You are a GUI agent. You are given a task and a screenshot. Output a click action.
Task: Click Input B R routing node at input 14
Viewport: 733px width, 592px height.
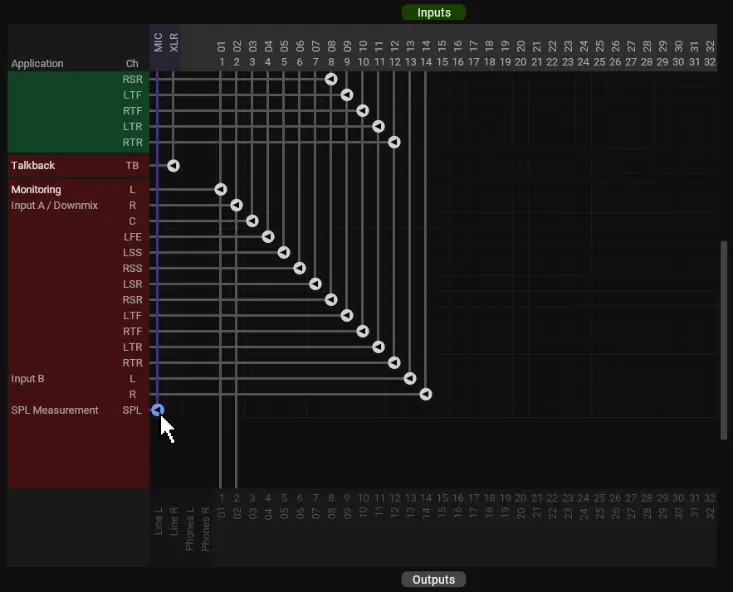(426, 395)
